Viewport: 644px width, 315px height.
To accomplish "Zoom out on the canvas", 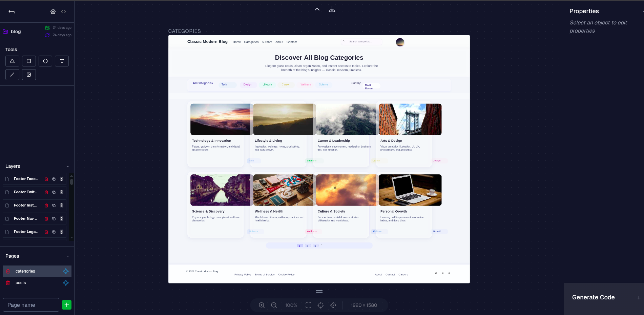I will [274, 305].
